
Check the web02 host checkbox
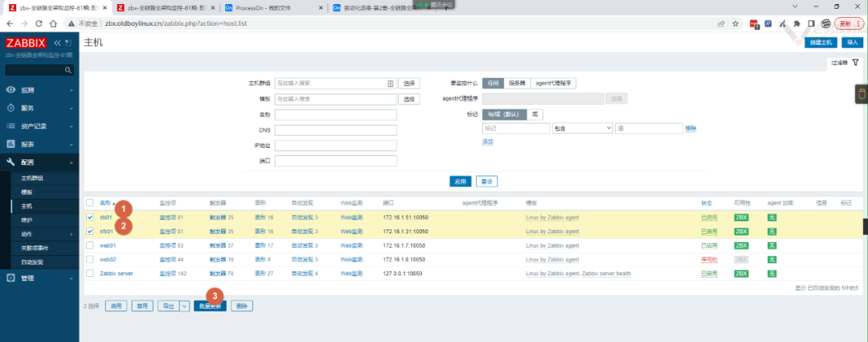tap(90, 259)
